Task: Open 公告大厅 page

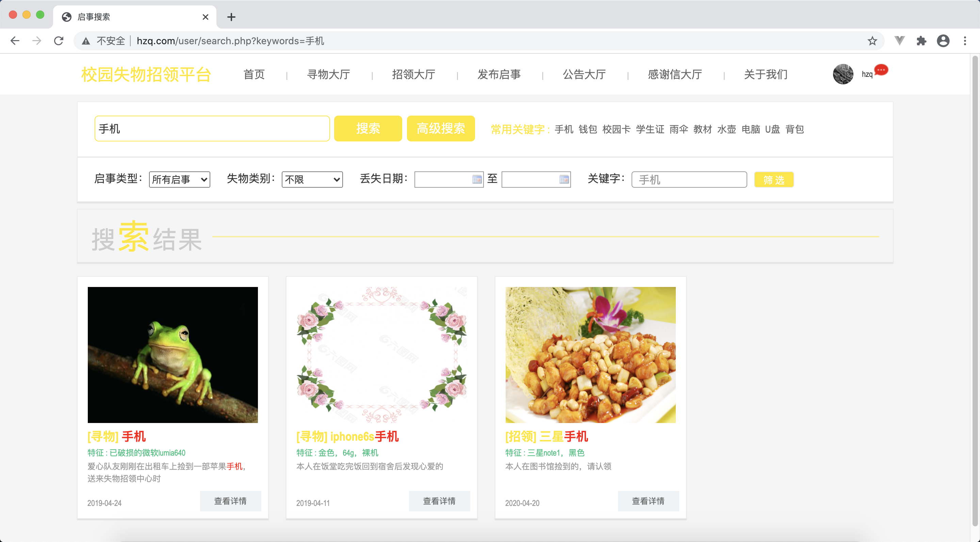Action: point(584,74)
